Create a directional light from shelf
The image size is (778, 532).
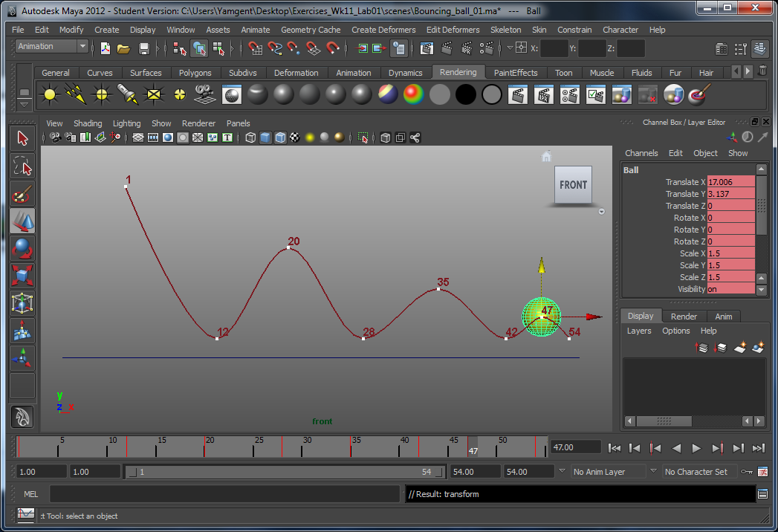point(75,94)
